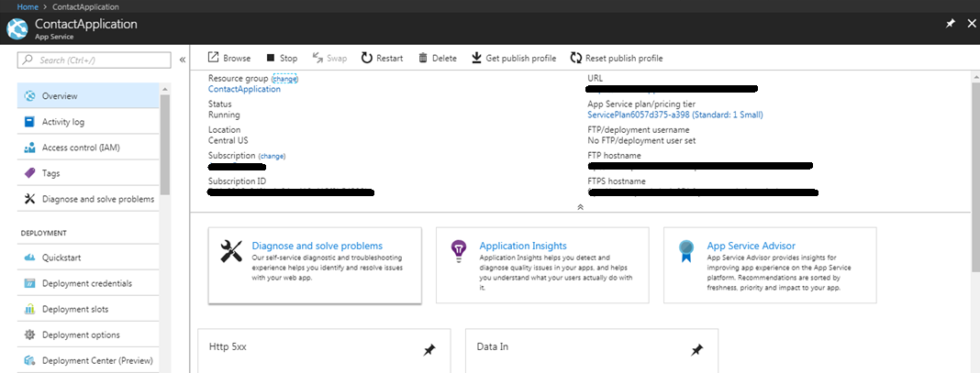980x373 pixels.
Task: Click the Deployment credentials icon
Action: click(x=29, y=283)
